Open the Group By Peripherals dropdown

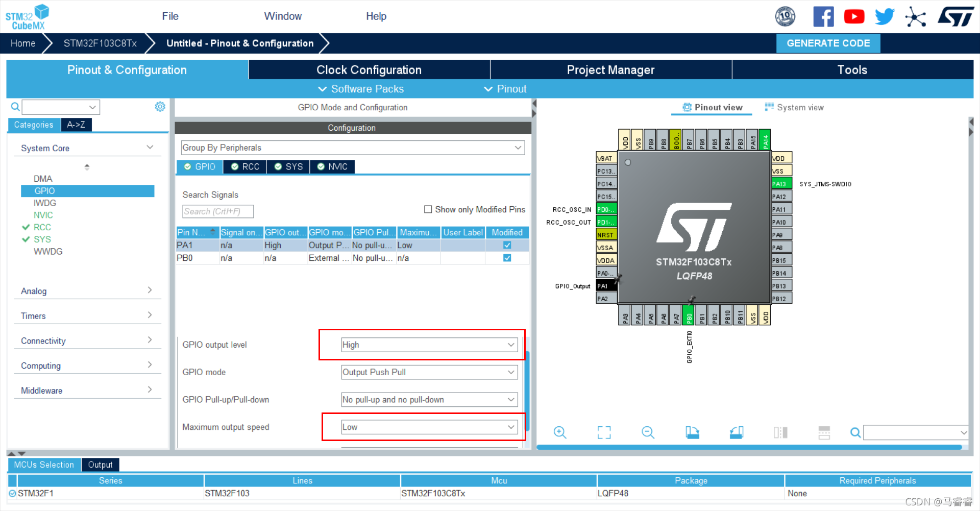(353, 148)
